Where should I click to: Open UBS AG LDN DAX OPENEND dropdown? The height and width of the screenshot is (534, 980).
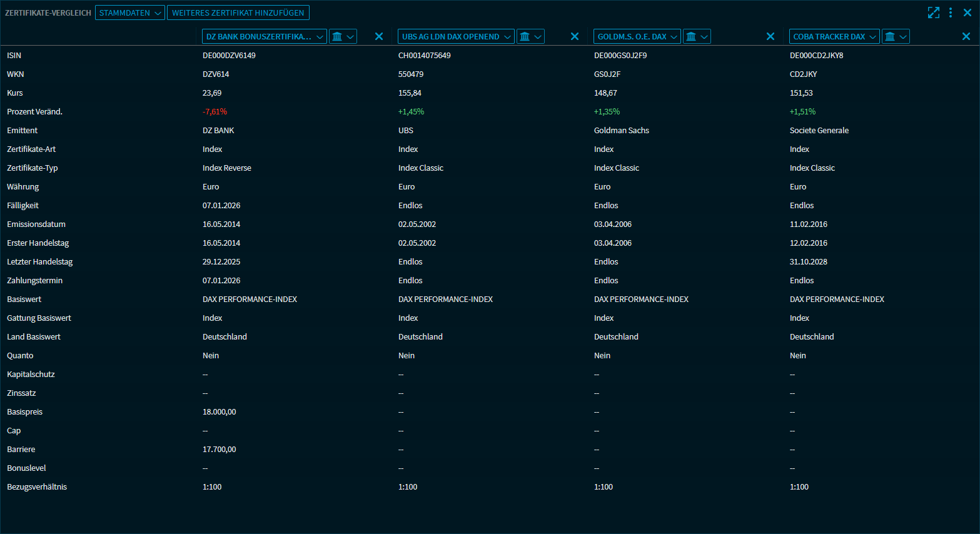(x=456, y=36)
